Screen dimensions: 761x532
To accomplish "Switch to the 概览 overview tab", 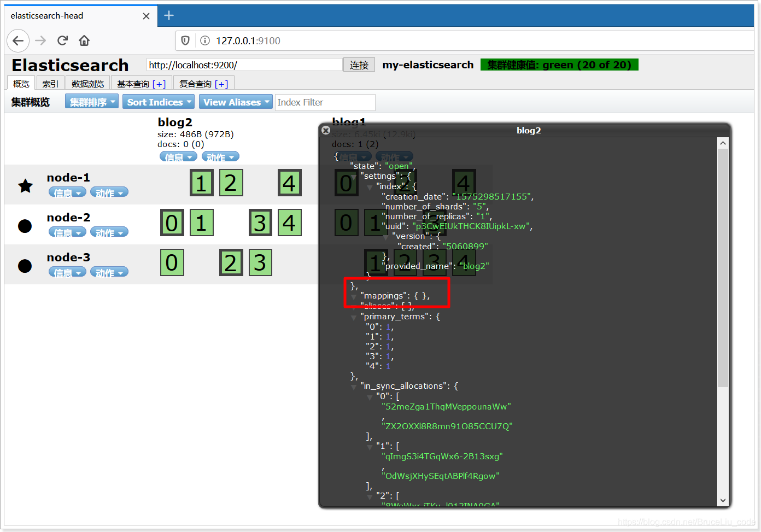I will (21, 84).
